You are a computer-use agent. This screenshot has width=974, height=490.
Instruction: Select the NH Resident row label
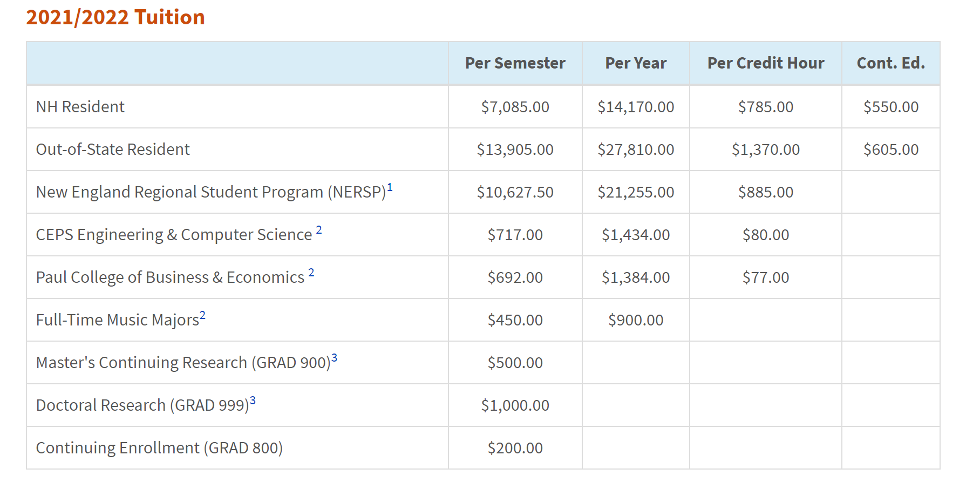tap(80, 107)
